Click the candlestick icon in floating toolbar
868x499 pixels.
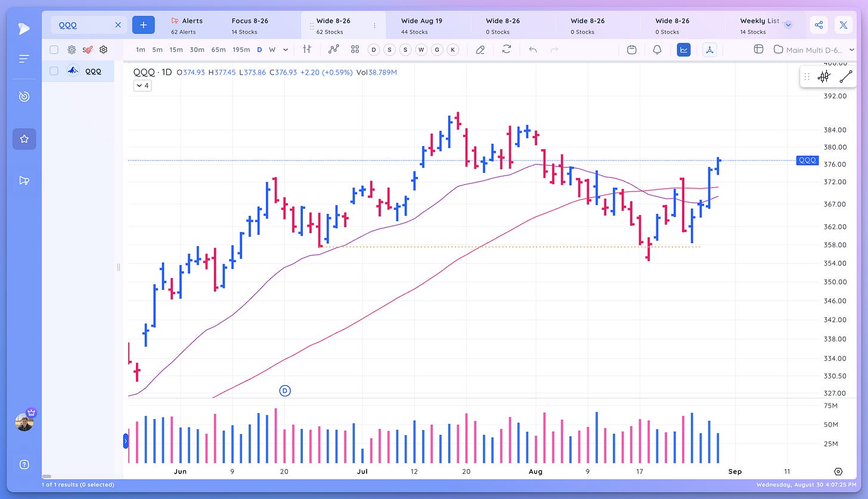coord(824,76)
